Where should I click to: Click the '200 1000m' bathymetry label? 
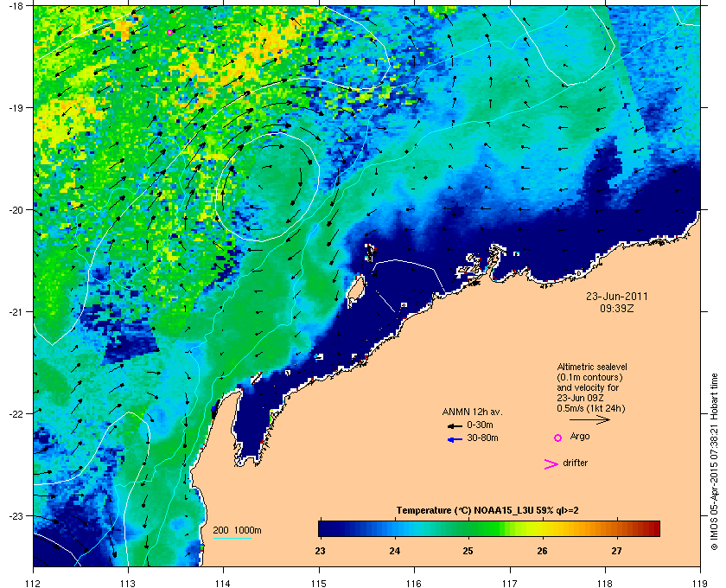point(237,531)
